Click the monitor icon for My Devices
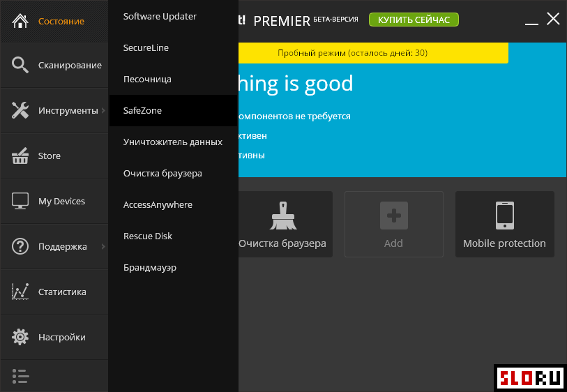This screenshot has height=392, width=567. click(x=20, y=201)
